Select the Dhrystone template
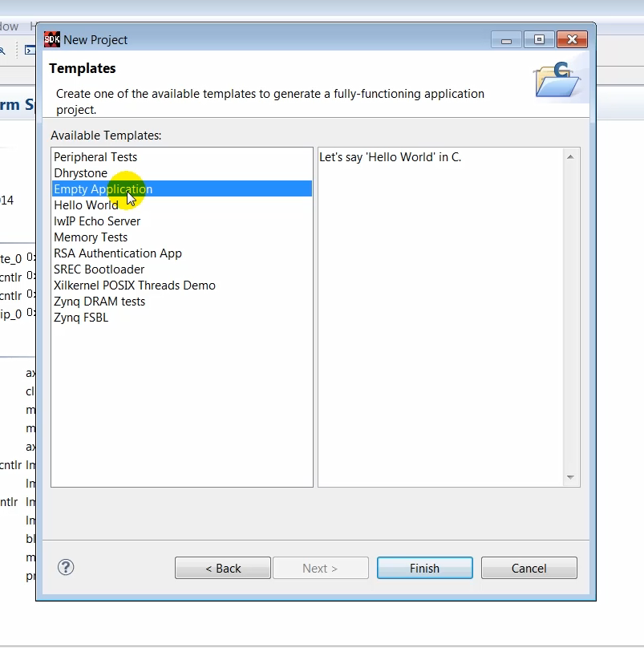 [80, 172]
